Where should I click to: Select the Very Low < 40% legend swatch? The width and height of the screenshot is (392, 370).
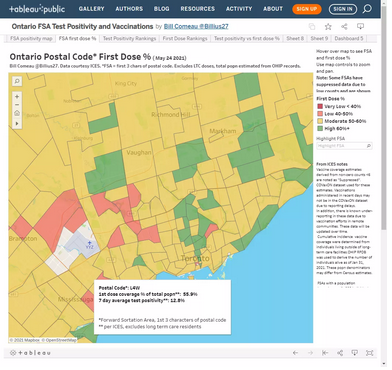[x=320, y=106]
